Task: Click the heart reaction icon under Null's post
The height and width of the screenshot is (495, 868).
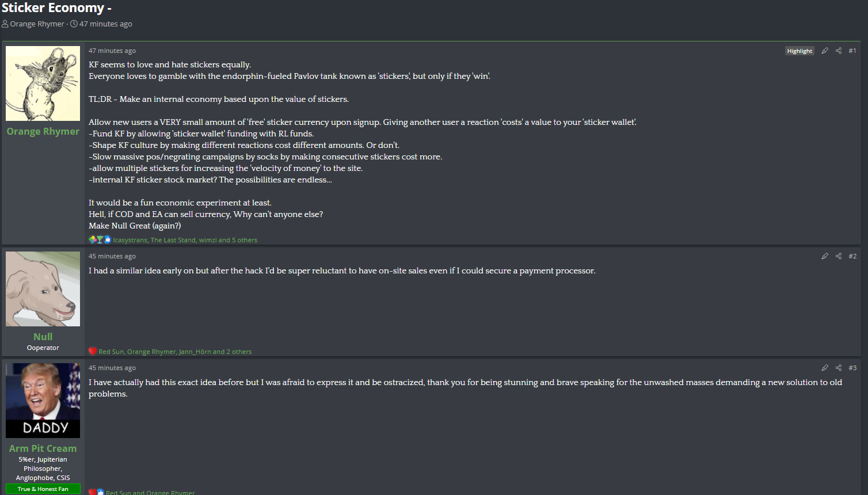Action: 92,351
